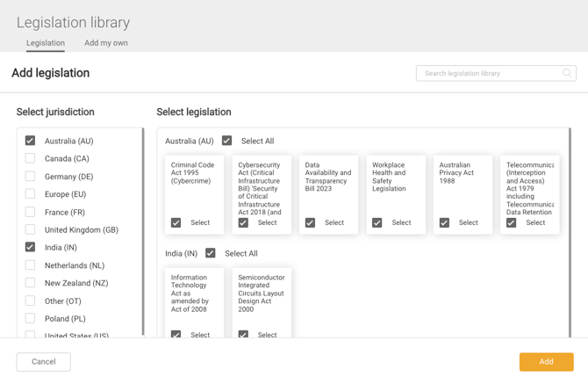Enable Germany (DE) jurisdiction checkbox
The image size is (588, 384).
(31, 176)
